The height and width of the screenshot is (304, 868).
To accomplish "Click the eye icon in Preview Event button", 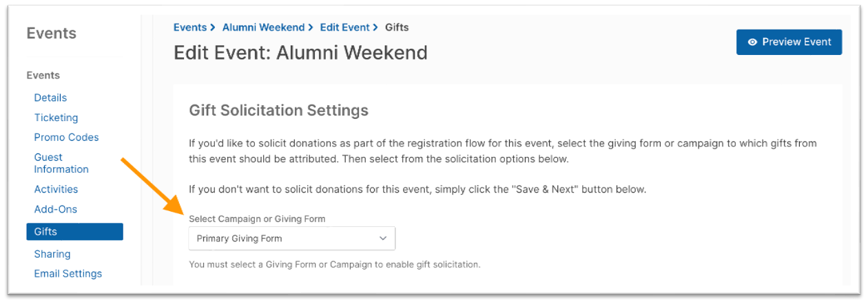I will tap(752, 42).
